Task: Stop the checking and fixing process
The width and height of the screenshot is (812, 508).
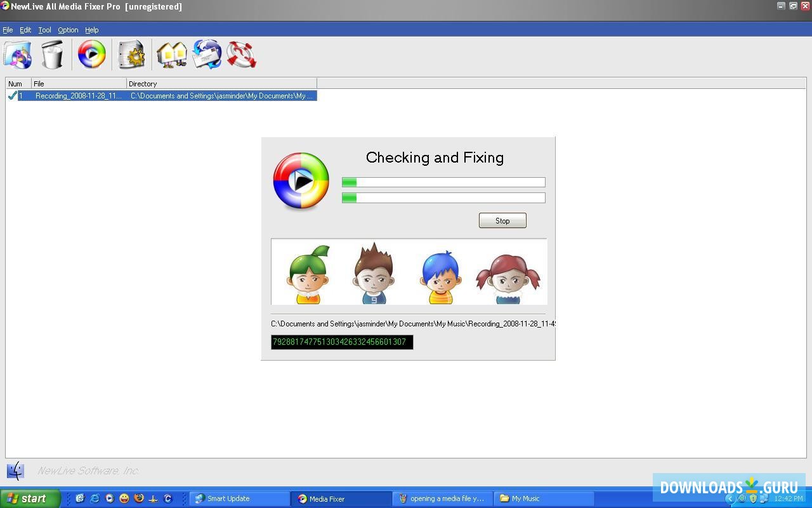Action: [502, 220]
